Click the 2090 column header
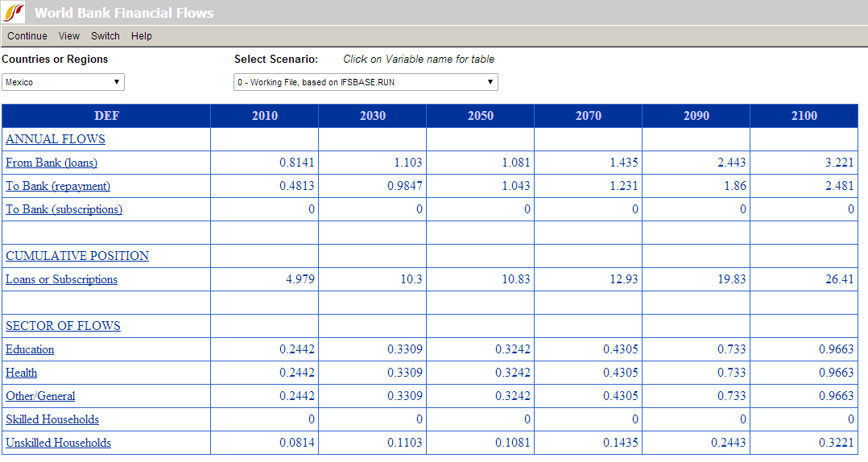The image size is (868, 462). pos(696,116)
